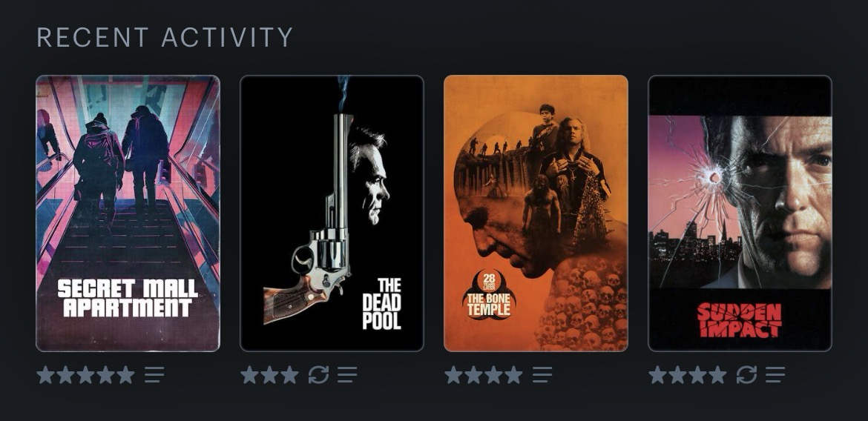Open the 28 Years Later The Bone Temple poster
868x421 pixels.
536,213
